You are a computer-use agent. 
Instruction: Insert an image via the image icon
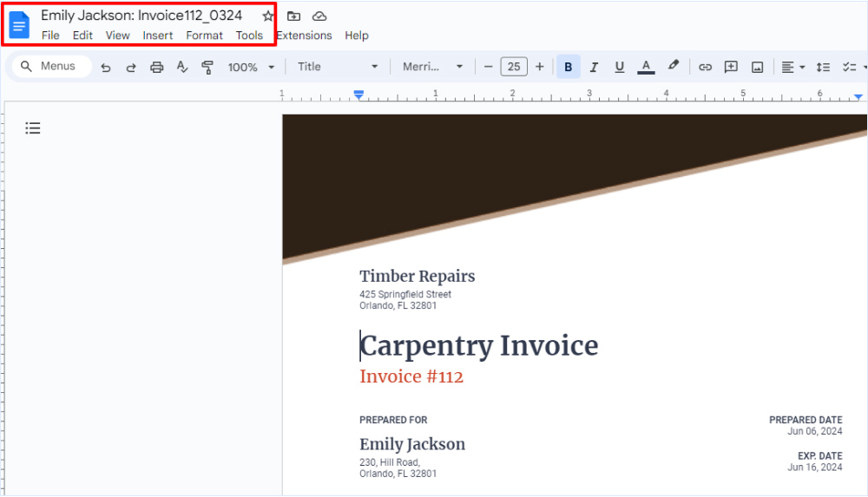757,67
